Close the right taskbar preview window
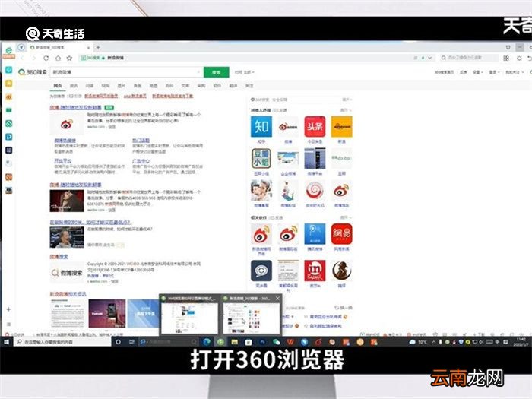The width and height of the screenshot is (532, 399). click(277, 298)
